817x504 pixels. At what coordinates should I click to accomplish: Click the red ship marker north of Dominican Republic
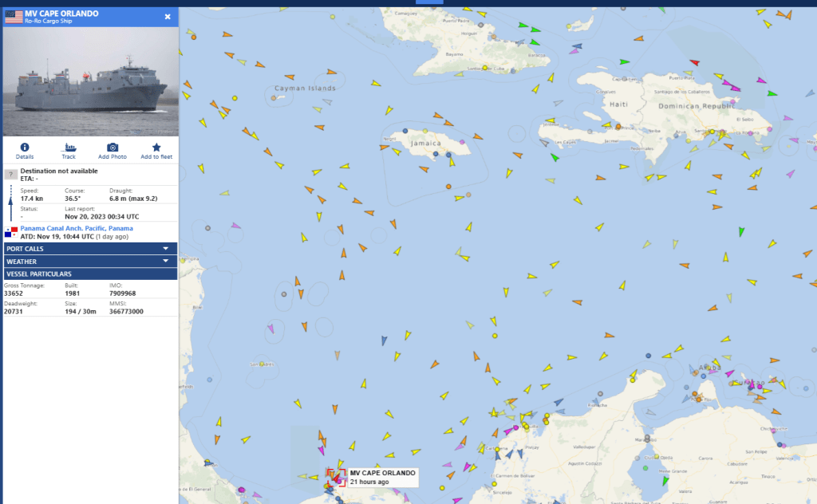click(x=694, y=62)
